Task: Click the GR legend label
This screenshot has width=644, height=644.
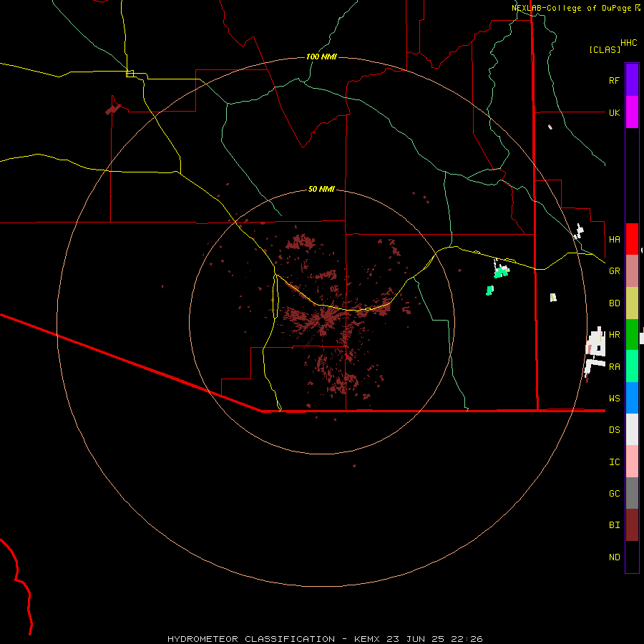Action: [614, 271]
